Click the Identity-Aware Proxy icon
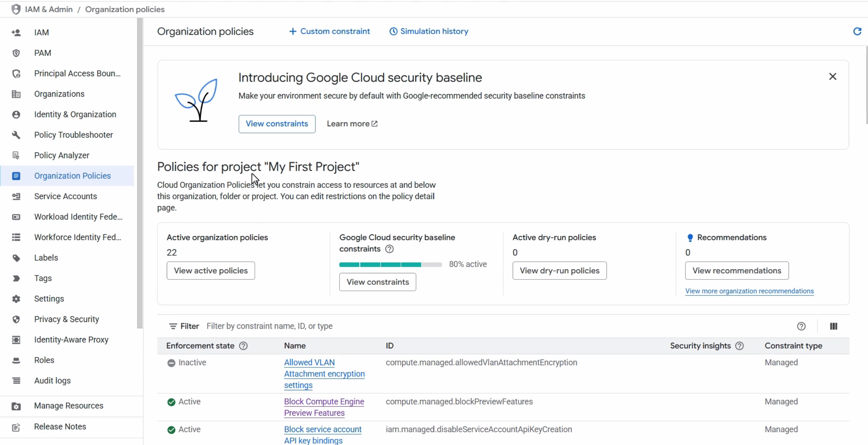868x445 pixels. 16,339
